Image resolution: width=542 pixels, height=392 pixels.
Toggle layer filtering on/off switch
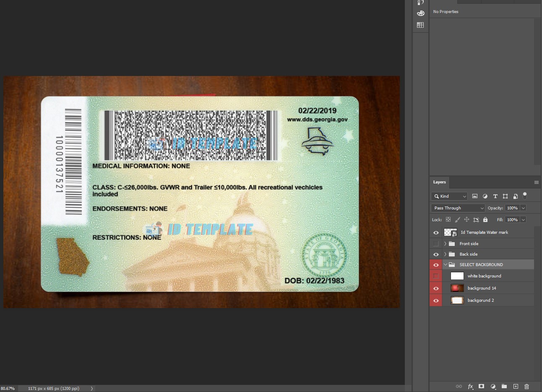pyautogui.click(x=525, y=196)
